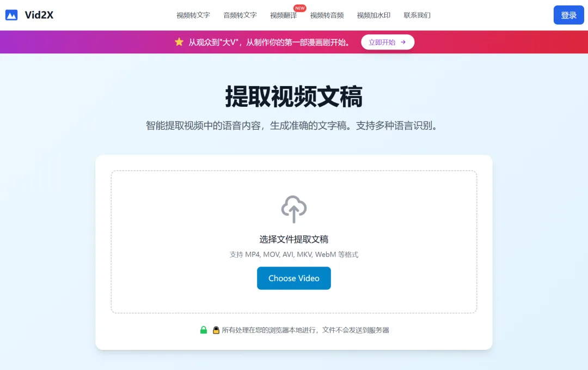Screen dimensions: 588x370
Task: Select 视频转音频 in navigation
Action: coord(327,15)
